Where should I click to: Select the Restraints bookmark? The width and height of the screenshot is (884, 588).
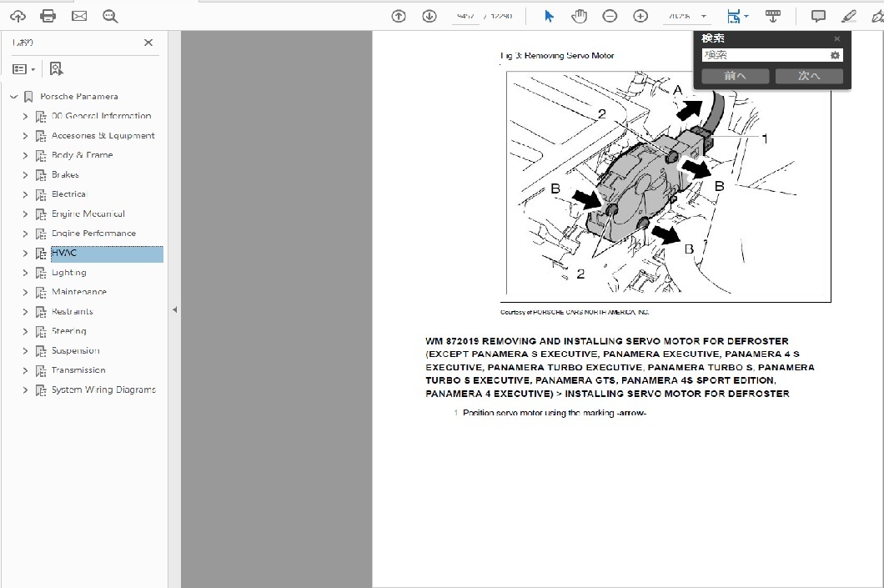tap(73, 311)
